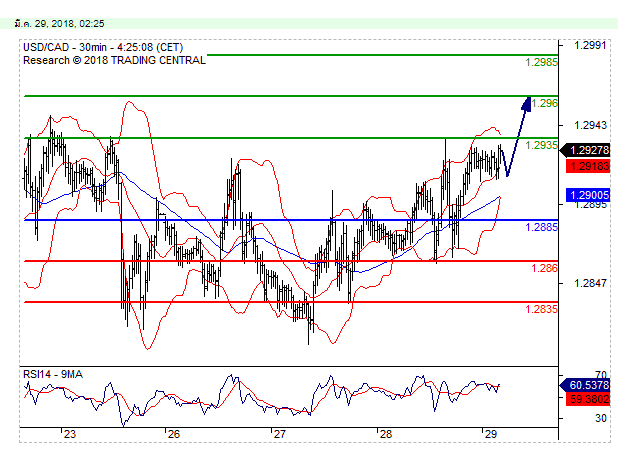Click 'Research © 2018 TRADING CENTRAL' text
Image resolution: width=618 pixels, height=452 pixels.
tap(114, 60)
